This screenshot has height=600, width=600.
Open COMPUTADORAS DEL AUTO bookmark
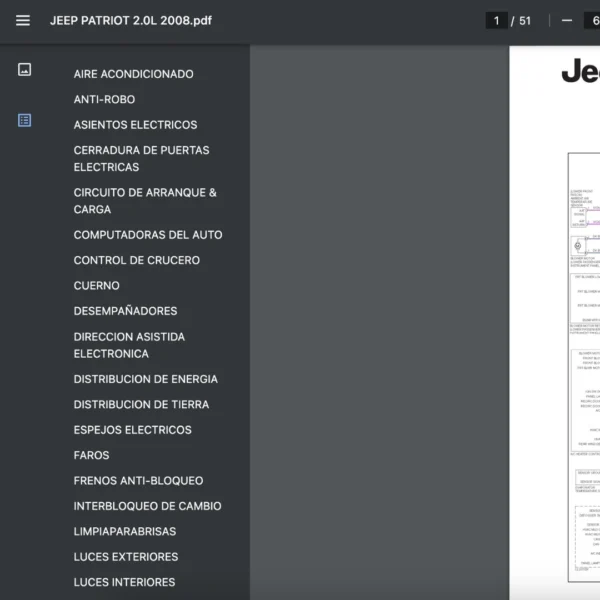[x=148, y=235]
